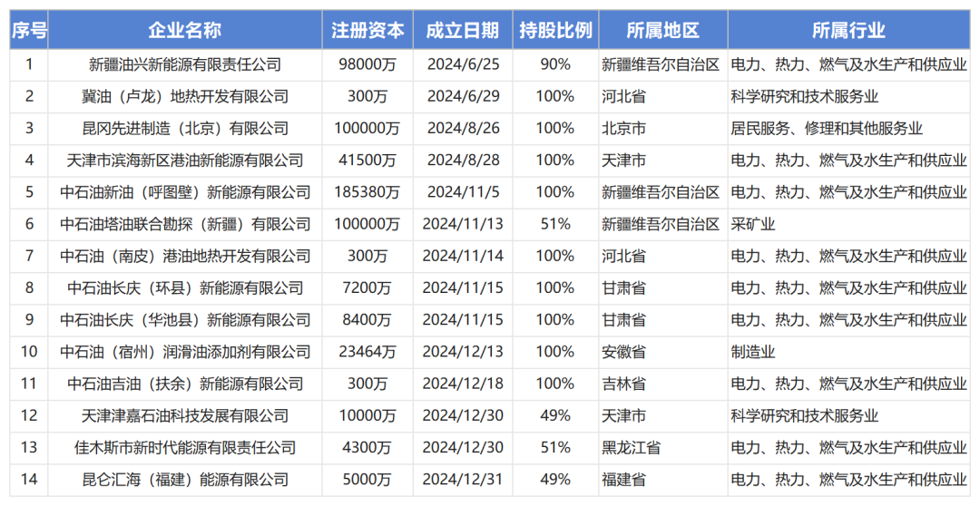Click registered capital 7200万

[x=367, y=288]
